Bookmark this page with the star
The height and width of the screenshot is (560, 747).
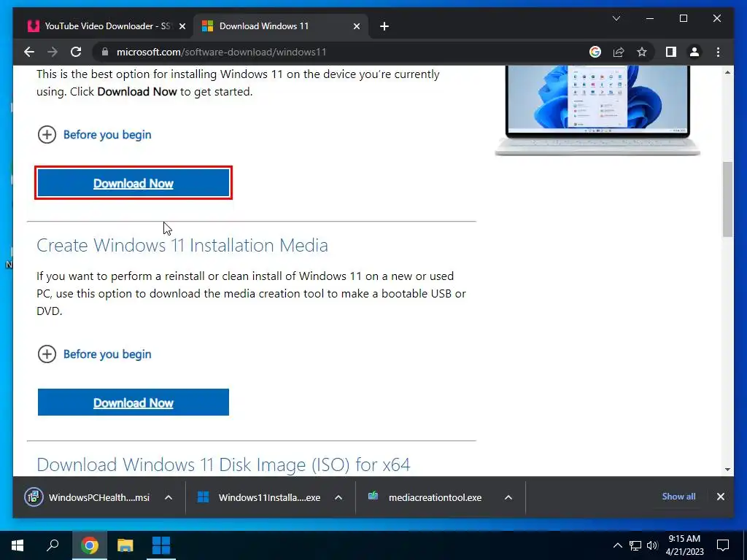point(642,52)
